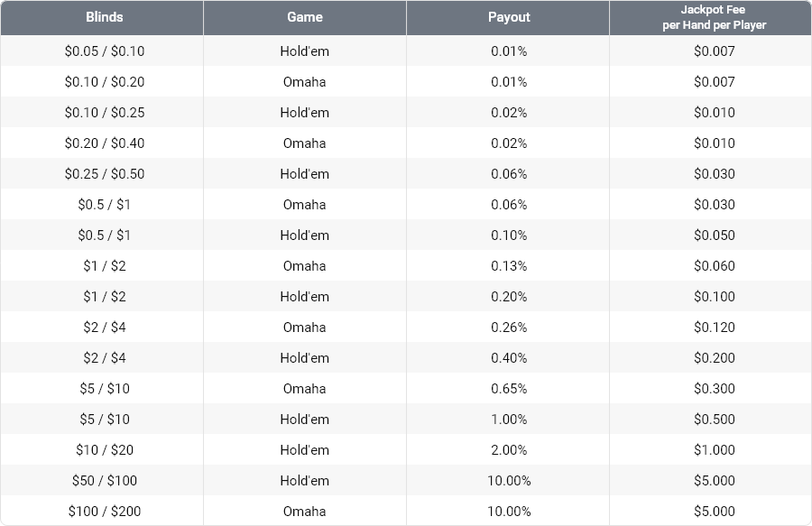
Task: Select the 0.13% payout value
Action: point(509,266)
